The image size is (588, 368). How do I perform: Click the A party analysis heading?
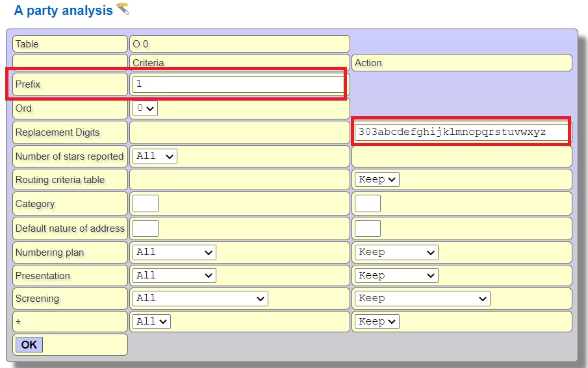tap(63, 11)
